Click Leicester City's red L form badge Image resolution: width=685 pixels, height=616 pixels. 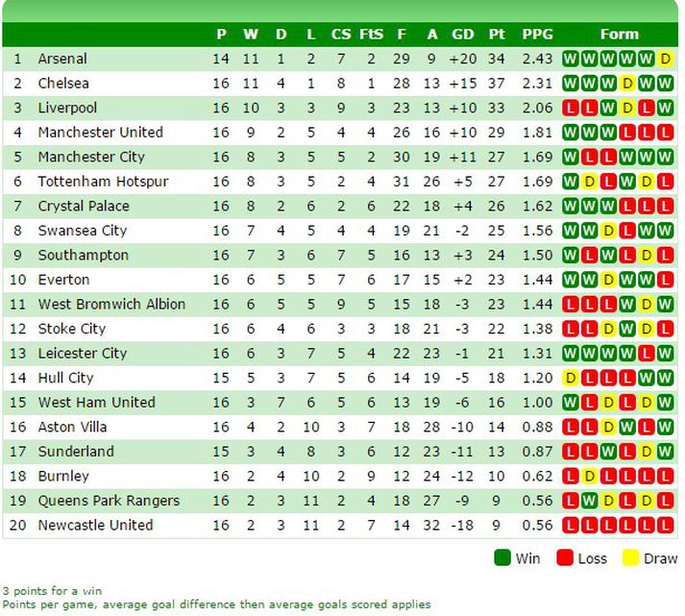coord(647,354)
